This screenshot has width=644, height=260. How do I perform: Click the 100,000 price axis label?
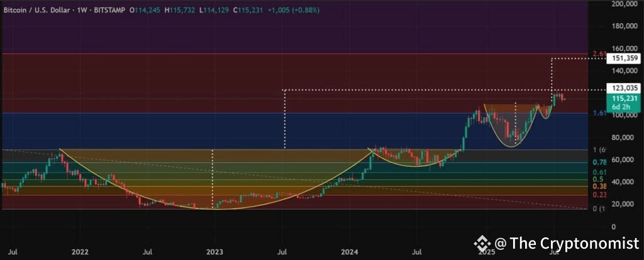pyautogui.click(x=626, y=115)
